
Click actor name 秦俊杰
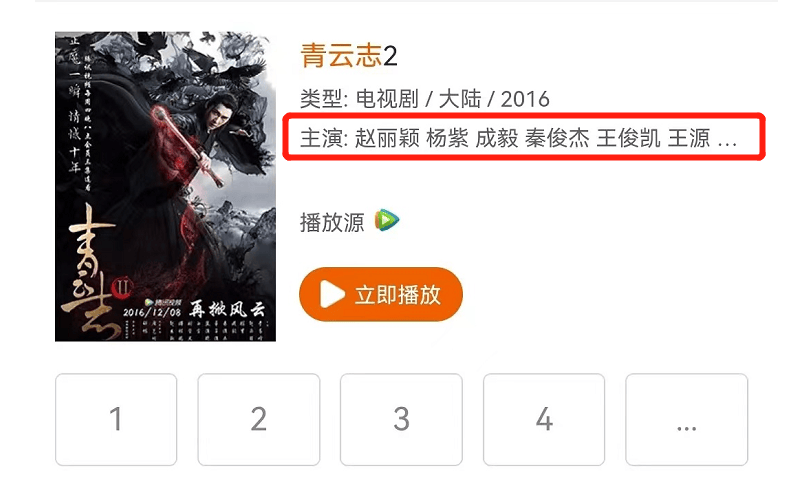557,138
